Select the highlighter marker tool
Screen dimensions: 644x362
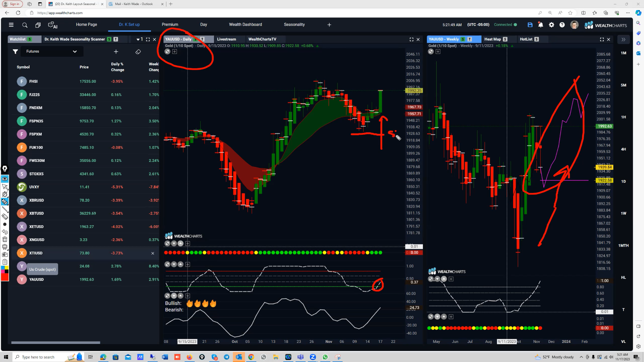point(5,202)
